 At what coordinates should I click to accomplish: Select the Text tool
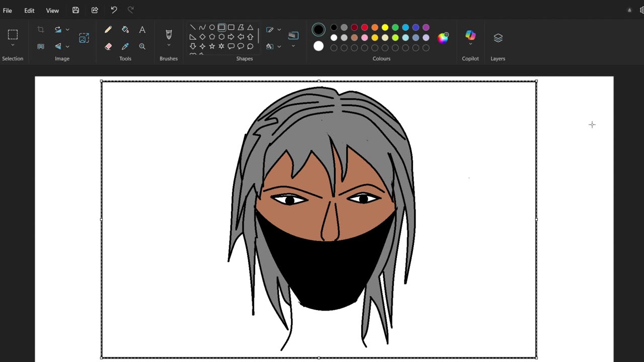[142, 30]
